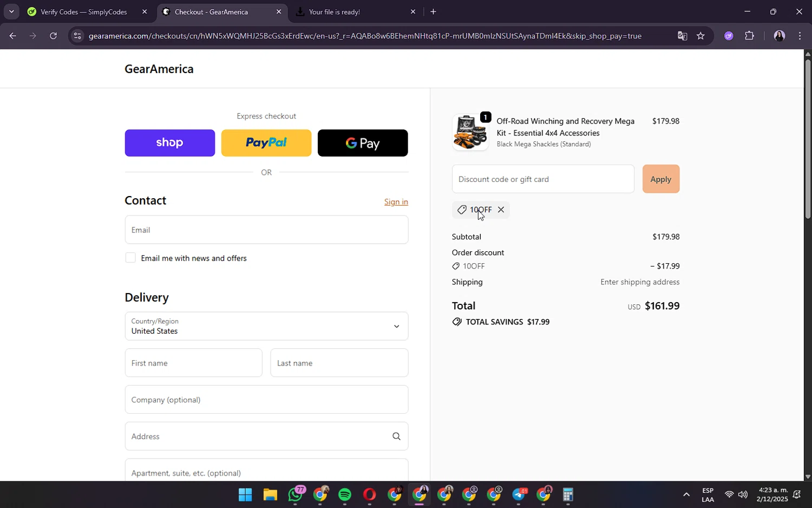
Task: Open Spotify from the taskbar
Action: (x=345, y=494)
